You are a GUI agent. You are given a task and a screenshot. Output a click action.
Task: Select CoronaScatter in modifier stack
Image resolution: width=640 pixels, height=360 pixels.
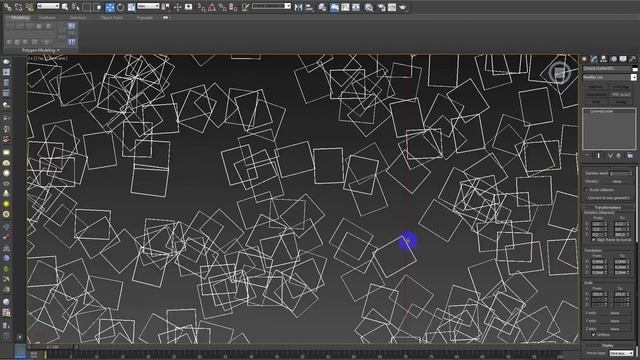(x=602, y=111)
